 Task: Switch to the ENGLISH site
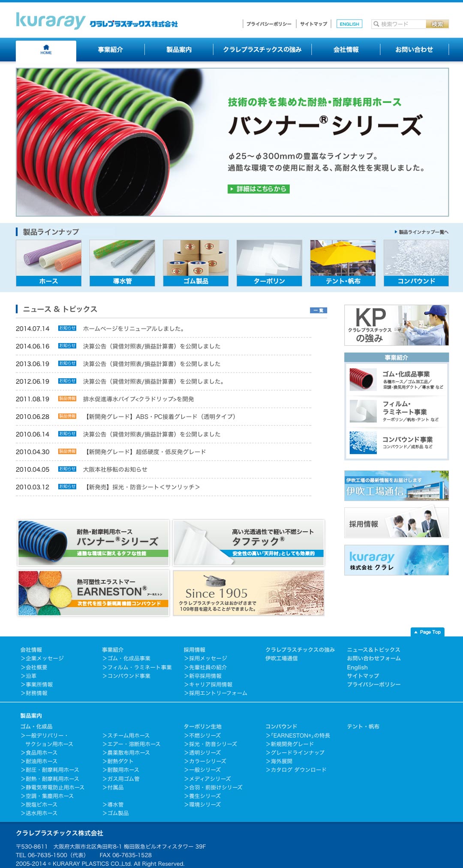point(349,24)
